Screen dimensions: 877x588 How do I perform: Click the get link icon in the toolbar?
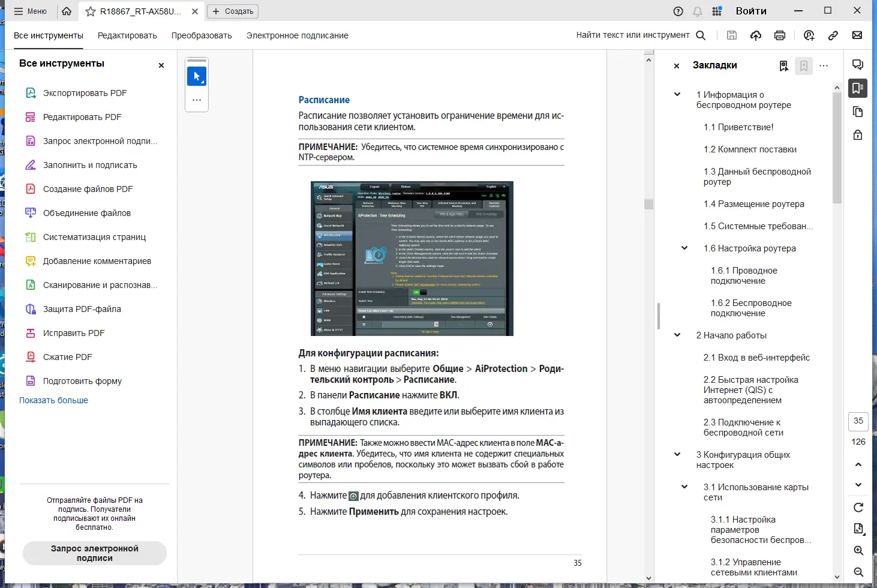coord(833,35)
